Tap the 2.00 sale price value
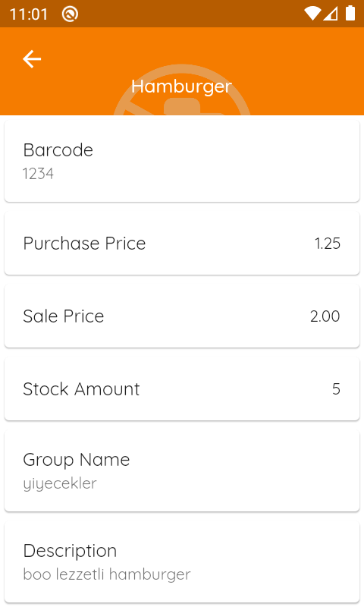The height and width of the screenshot is (607, 364). point(325,316)
